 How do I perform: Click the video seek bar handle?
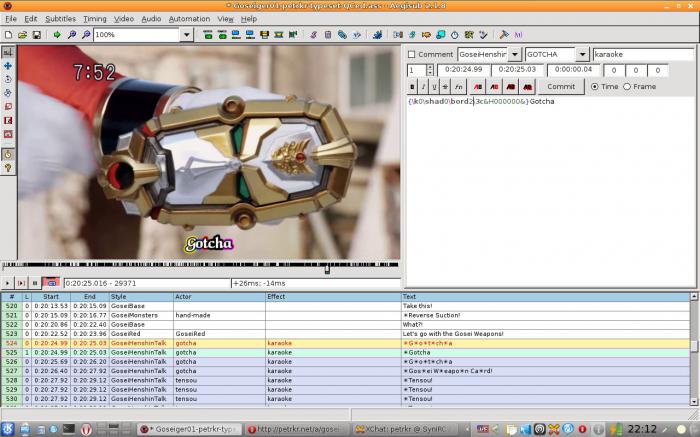(x=327, y=269)
